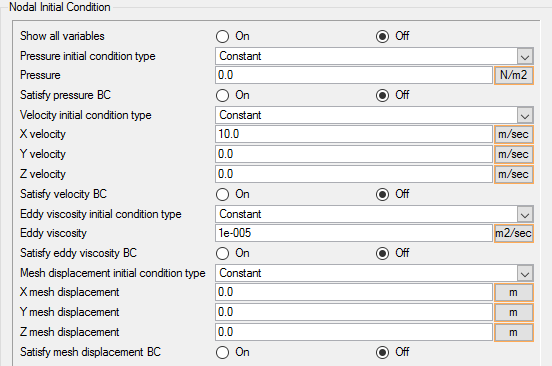Click the Y velocity m/sec unit button
The image size is (552, 366).
pyautogui.click(x=514, y=154)
